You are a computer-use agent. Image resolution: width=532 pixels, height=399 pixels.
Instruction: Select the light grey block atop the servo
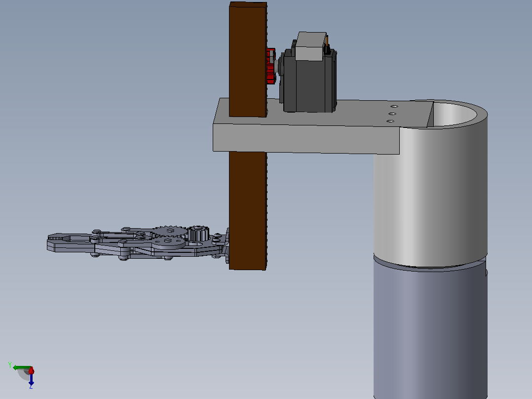(x=310, y=46)
